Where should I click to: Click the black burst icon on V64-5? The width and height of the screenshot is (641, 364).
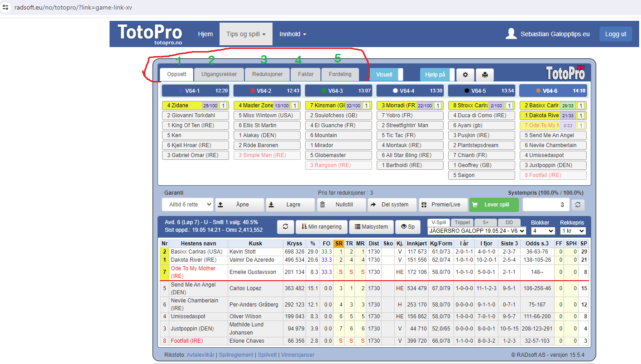[467, 91]
